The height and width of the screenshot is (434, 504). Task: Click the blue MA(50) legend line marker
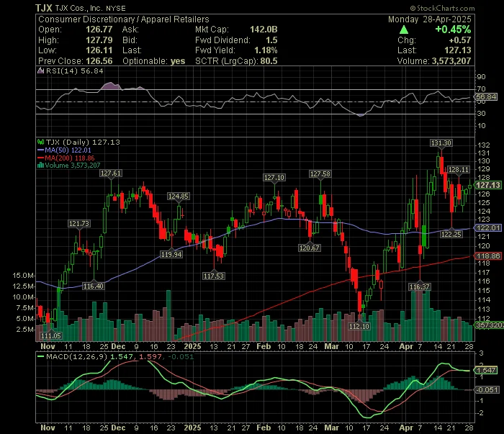click(x=40, y=150)
